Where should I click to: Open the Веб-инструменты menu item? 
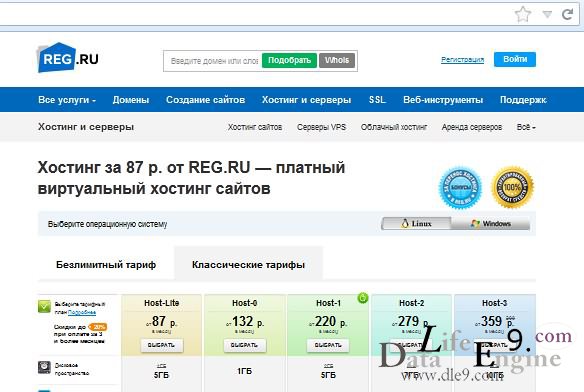443,100
